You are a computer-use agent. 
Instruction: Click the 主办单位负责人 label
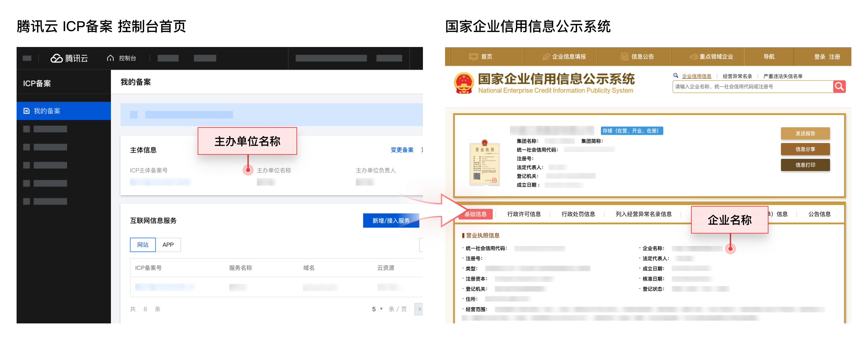(x=376, y=170)
